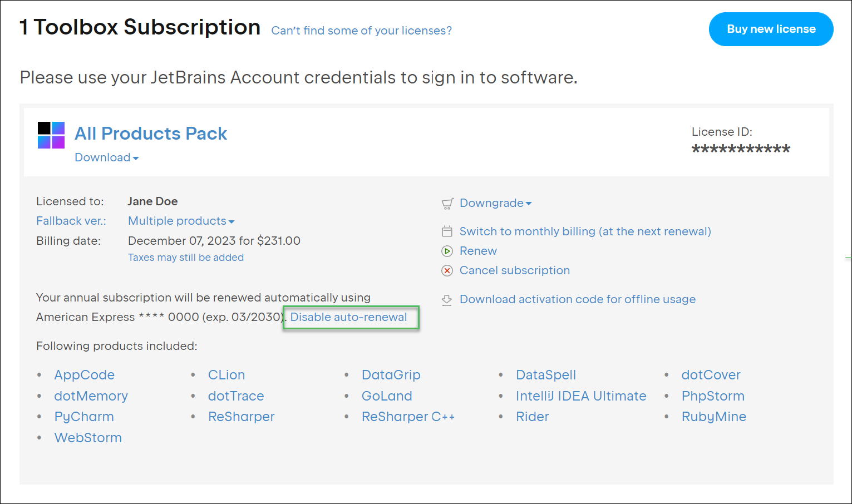Open the All Products Pack title link

pyautogui.click(x=151, y=134)
